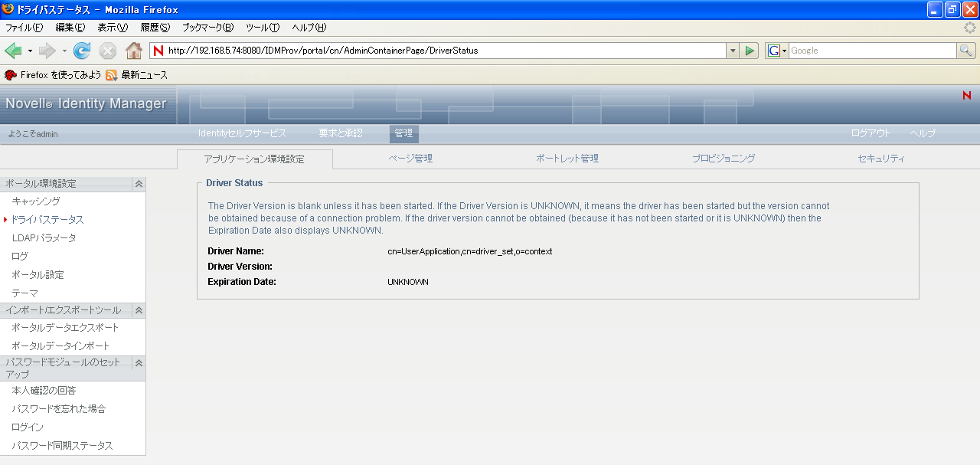Open LDAPパラメータ settings
The image size is (980, 465).
coord(44,237)
